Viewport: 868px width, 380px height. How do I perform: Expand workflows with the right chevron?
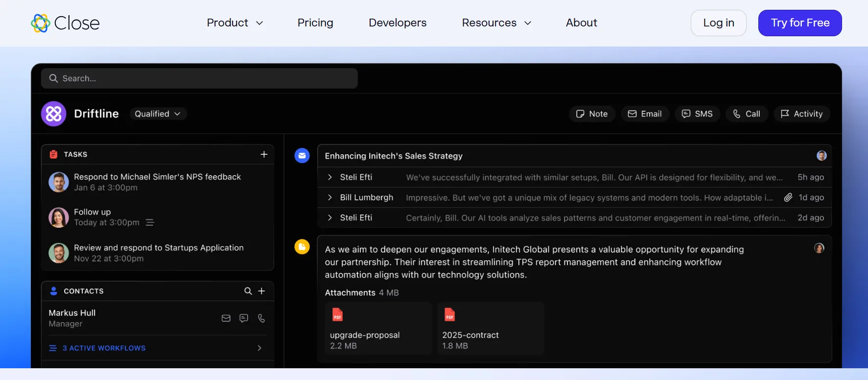point(259,348)
